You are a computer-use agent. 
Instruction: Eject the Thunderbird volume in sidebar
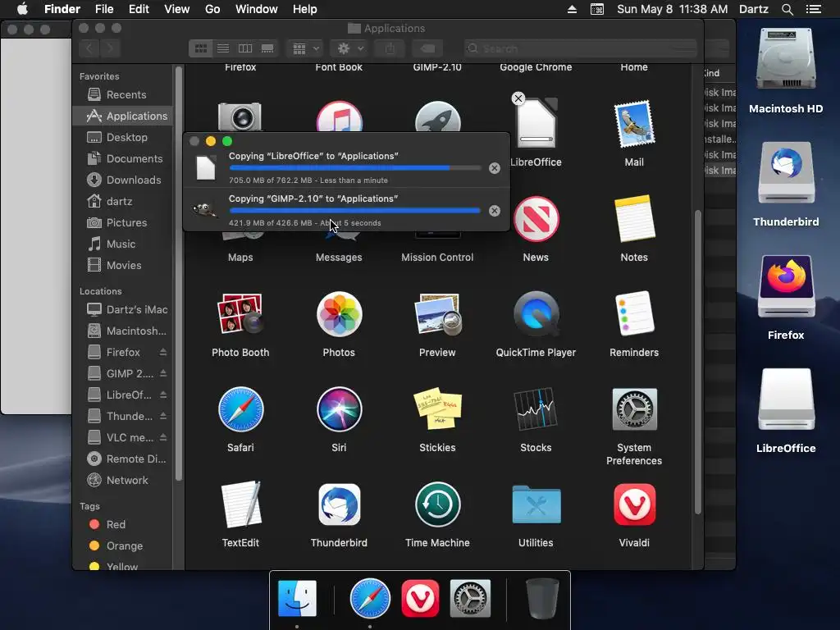click(x=163, y=416)
